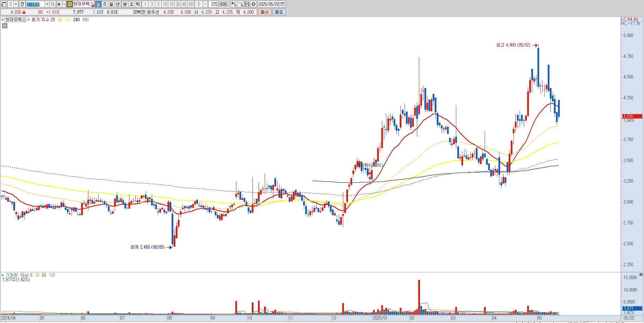Click the add line tool icon
The height and width of the screenshot is (323, 644).
click(x=240, y=4)
